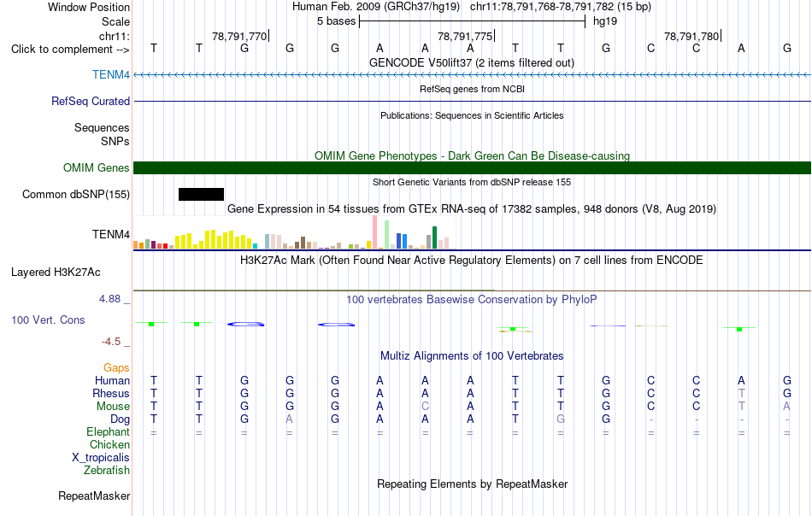Viewport: 812px width, 516px height.
Task: Click the GENCODE V50lift37 track title
Action: (x=472, y=62)
